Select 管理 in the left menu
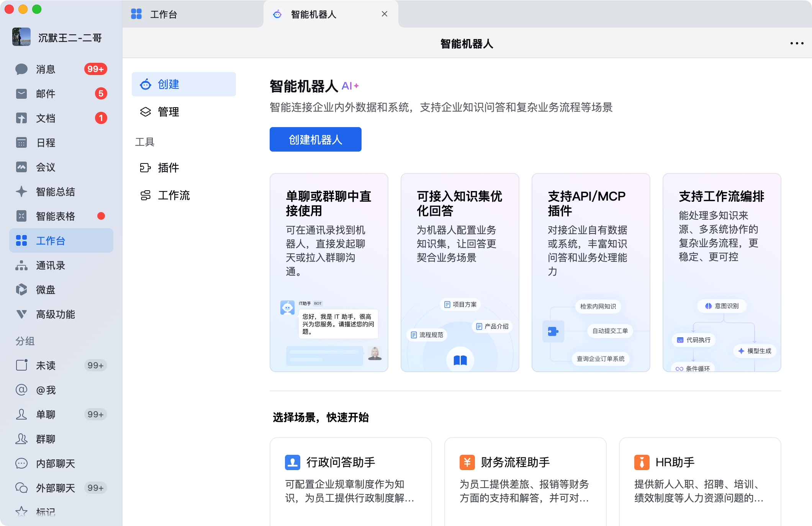Viewport: 812px width, 526px height. coord(168,112)
